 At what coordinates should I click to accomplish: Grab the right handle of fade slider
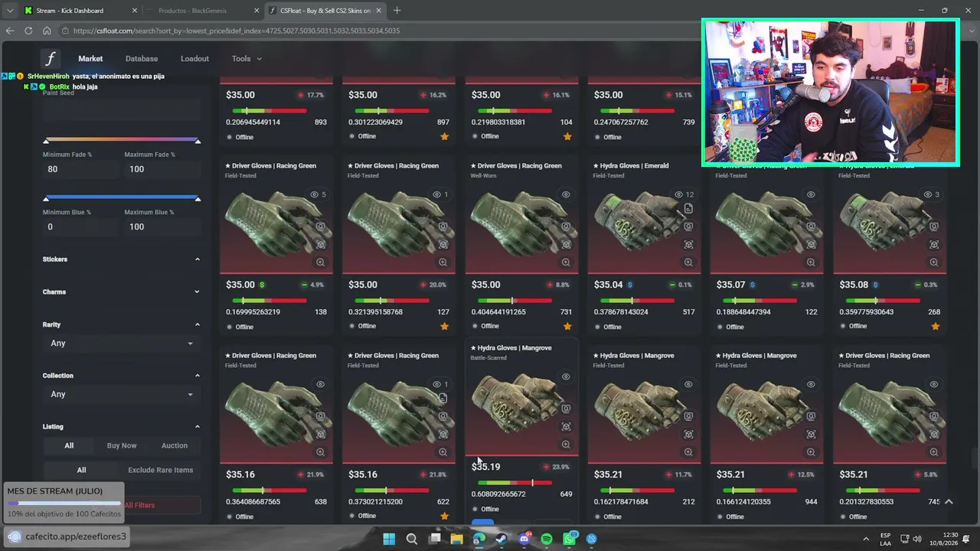pos(198,141)
